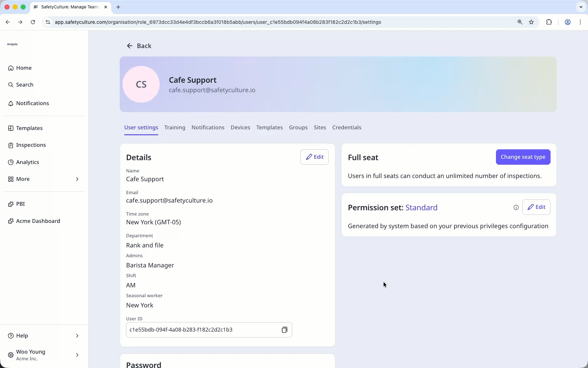Image resolution: width=588 pixels, height=368 pixels.
Task: Reload the page
Action: 33,22
